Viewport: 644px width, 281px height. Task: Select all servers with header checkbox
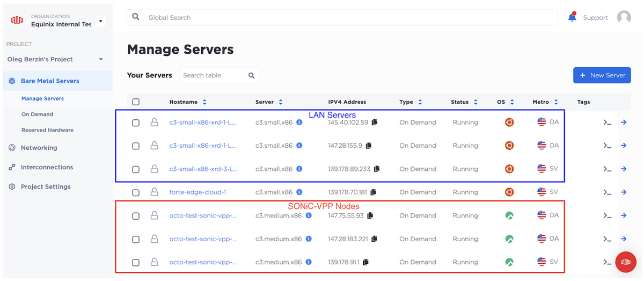(136, 102)
